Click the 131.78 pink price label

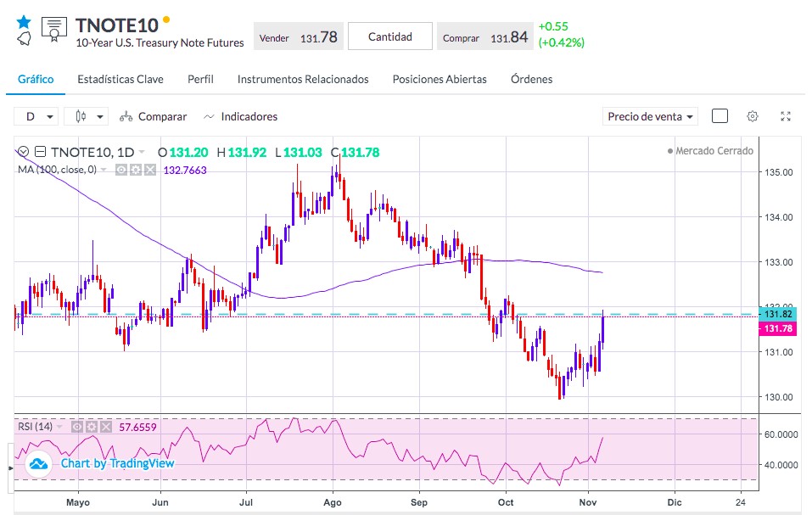(x=778, y=328)
